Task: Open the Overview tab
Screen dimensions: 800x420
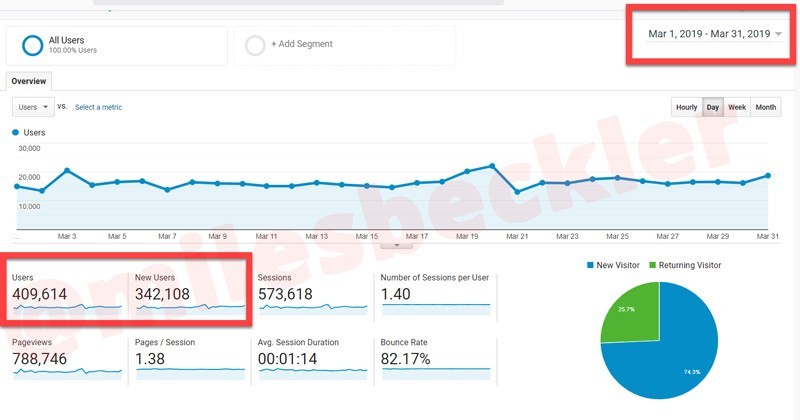Action: pyautogui.click(x=29, y=81)
